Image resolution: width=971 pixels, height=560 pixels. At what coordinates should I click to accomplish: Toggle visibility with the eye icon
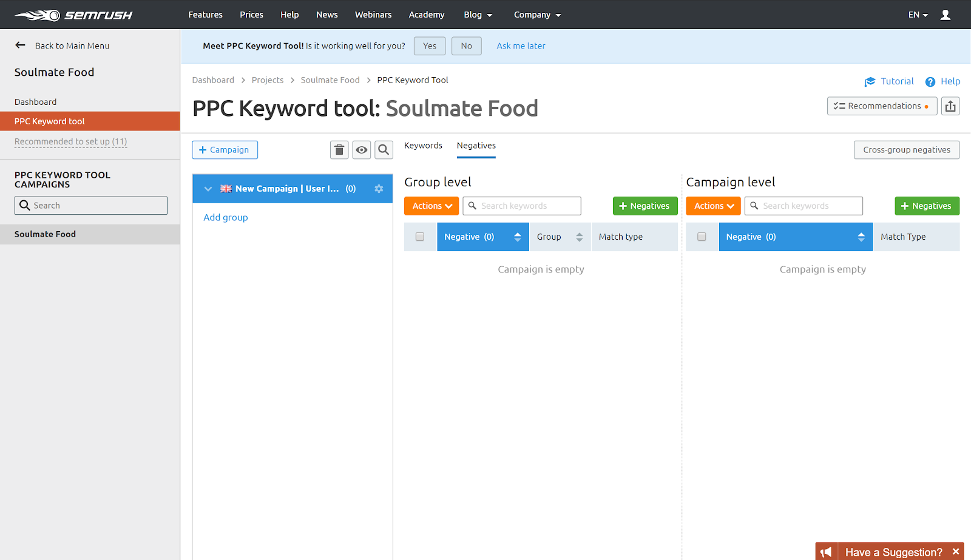click(362, 150)
